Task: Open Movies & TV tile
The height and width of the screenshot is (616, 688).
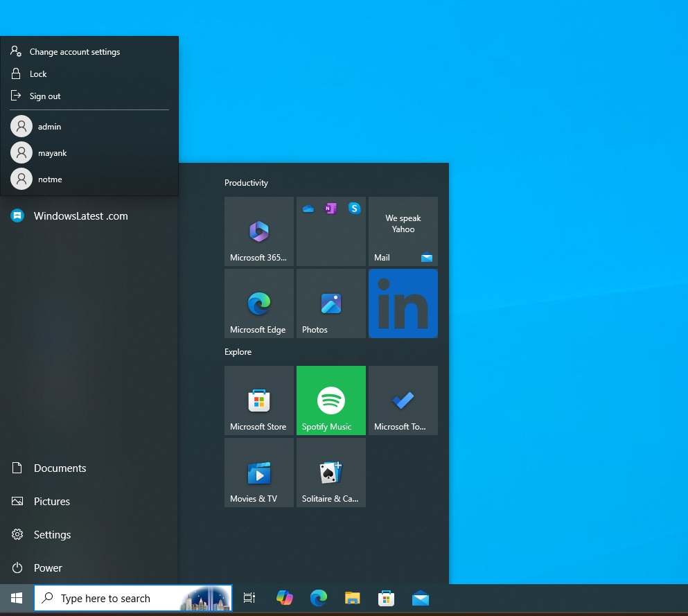Action: coord(259,473)
